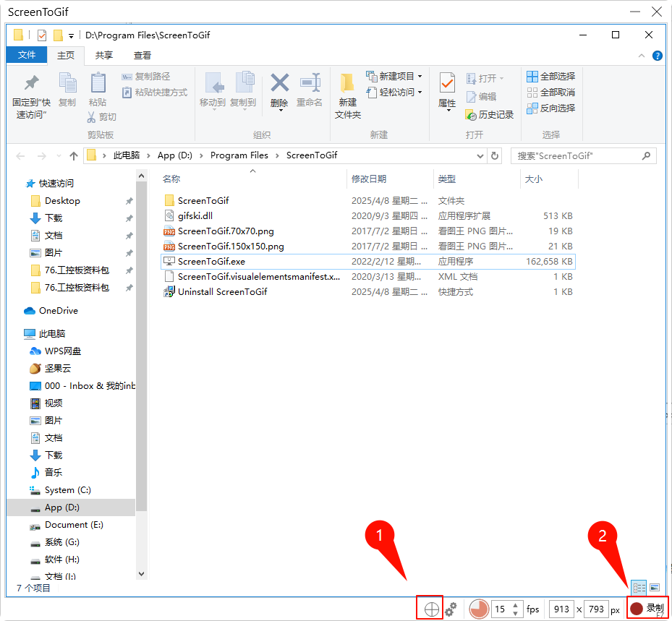Image resolution: width=672 pixels, height=621 pixels.
Task: Click Edit in the ribbon
Action: [x=481, y=97]
